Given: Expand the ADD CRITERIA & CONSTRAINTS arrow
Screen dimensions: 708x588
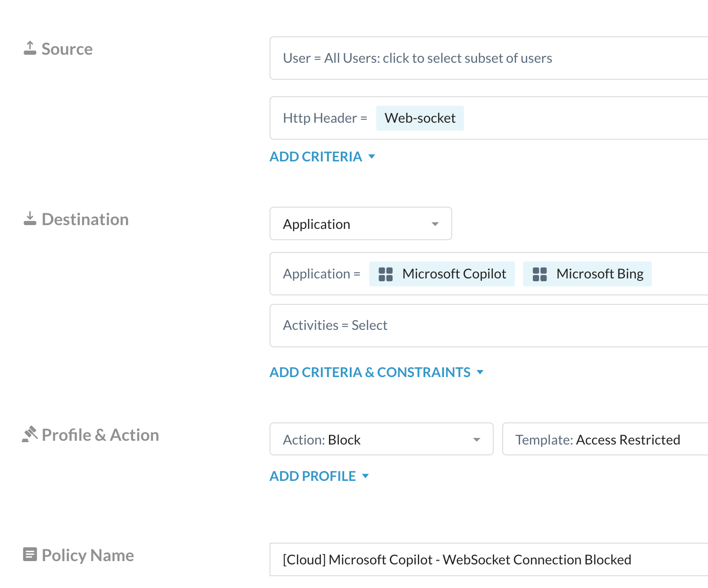Looking at the screenshot, I should click(480, 372).
